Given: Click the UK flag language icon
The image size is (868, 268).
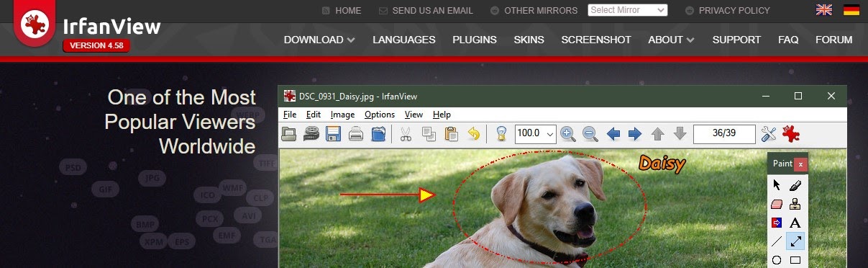Looking at the screenshot, I should tap(824, 10).
